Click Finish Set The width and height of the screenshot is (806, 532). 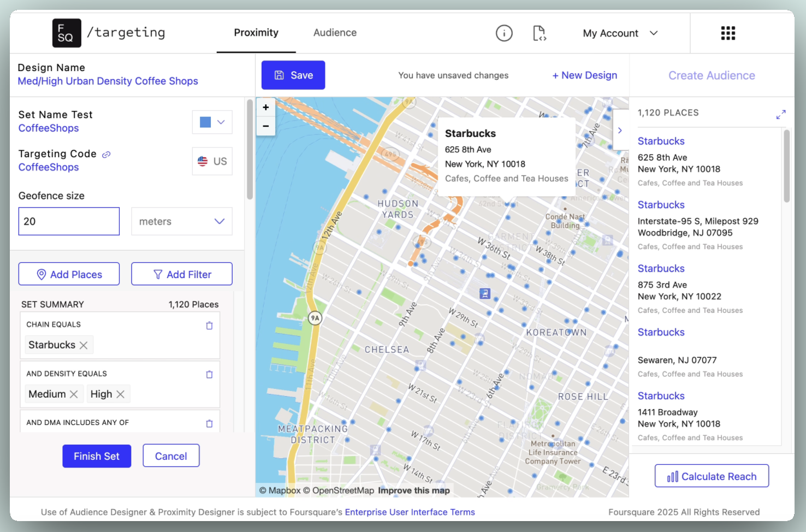coord(97,456)
